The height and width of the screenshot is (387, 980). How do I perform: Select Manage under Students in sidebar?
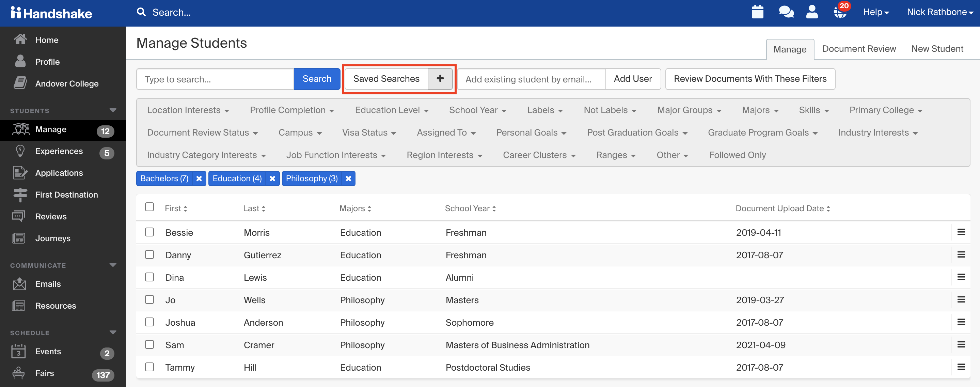pyautogui.click(x=63, y=130)
